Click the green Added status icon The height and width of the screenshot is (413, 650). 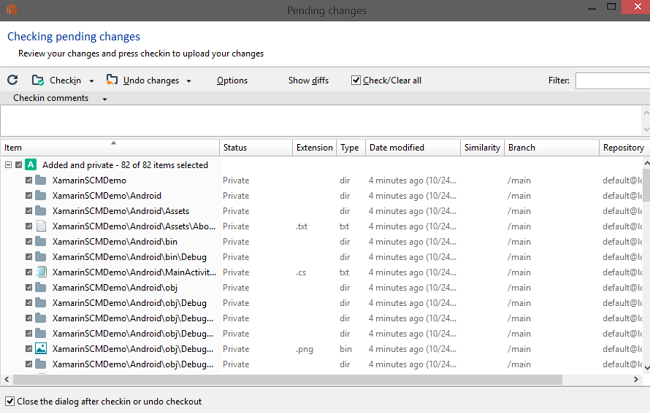coord(32,164)
